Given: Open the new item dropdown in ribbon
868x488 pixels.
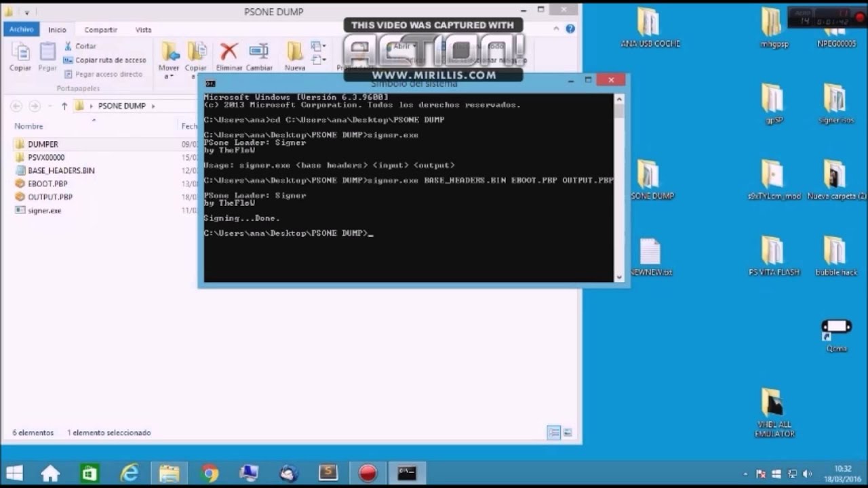Looking at the screenshot, I should 317,47.
